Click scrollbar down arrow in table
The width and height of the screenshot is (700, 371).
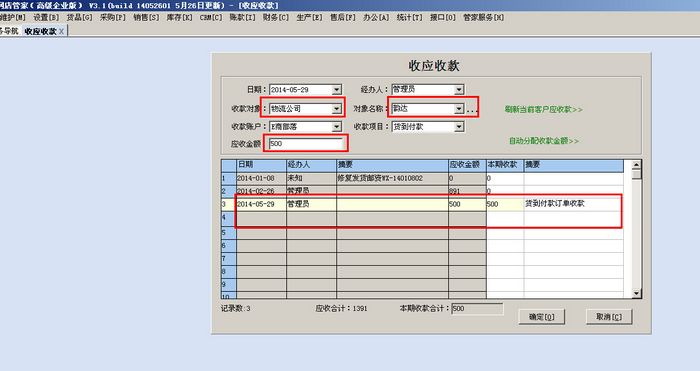tap(637, 293)
